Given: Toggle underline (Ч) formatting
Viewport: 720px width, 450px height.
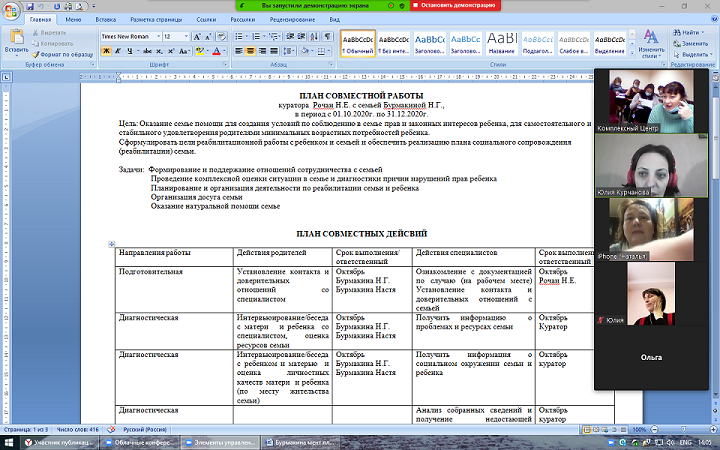Looking at the screenshot, I should coord(130,51).
